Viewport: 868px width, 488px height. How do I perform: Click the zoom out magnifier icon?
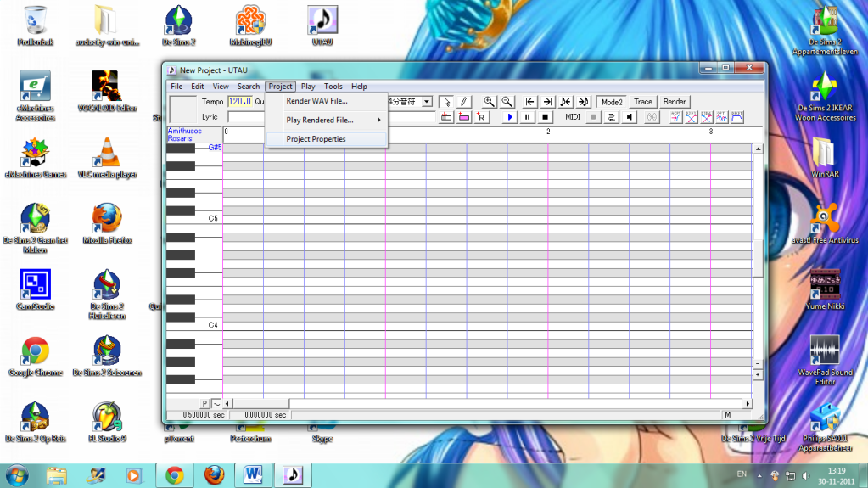coord(507,102)
